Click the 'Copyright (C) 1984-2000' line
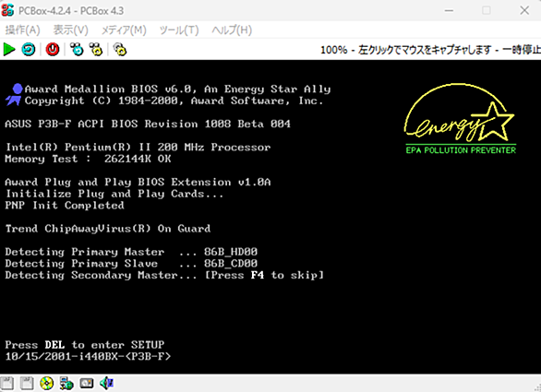The image size is (541, 392). tap(174, 101)
